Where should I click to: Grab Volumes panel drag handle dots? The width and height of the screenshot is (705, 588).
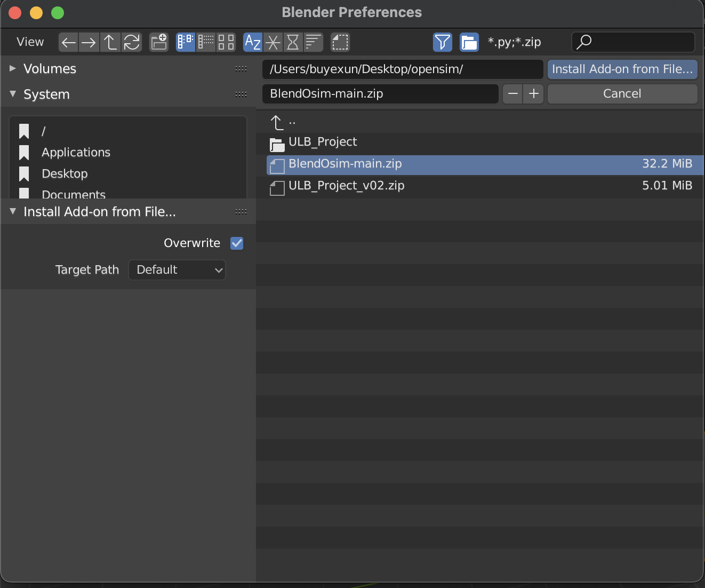[x=241, y=69]
